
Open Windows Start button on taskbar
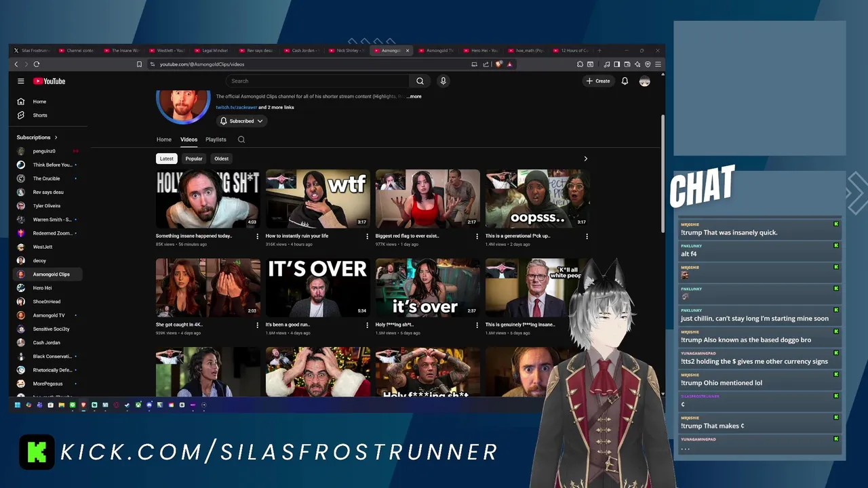click(18, 405)
